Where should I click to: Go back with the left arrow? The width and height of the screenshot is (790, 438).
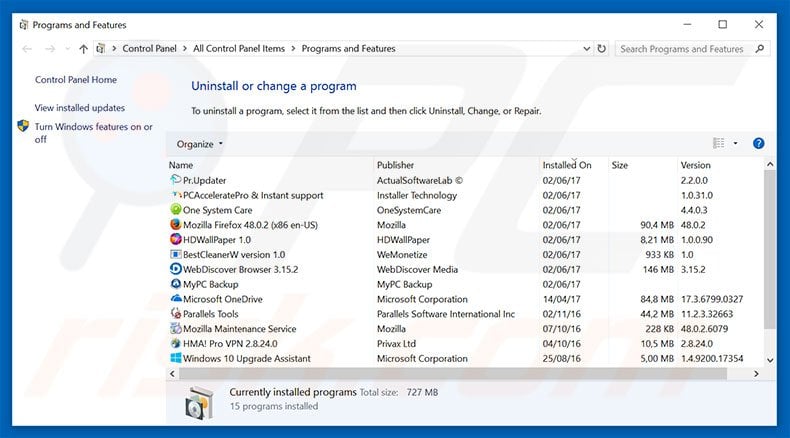(27, 49)
